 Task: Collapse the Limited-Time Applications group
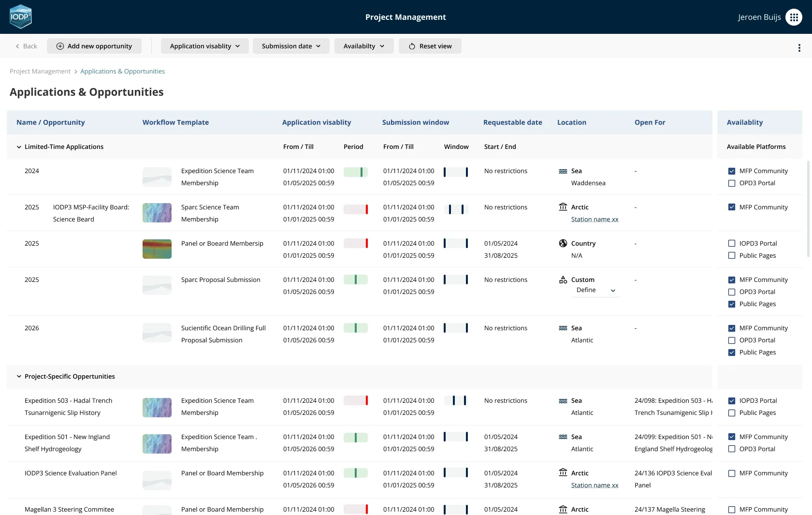point(19,147)
